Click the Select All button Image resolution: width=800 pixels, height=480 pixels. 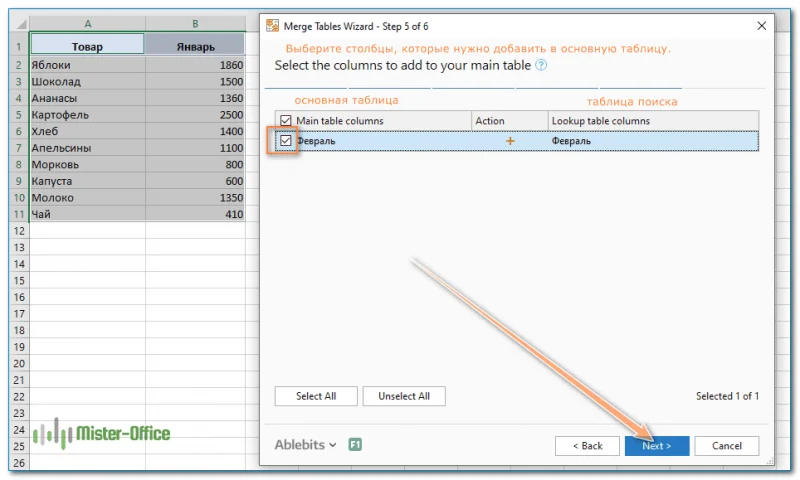click(x=316, y=396)
